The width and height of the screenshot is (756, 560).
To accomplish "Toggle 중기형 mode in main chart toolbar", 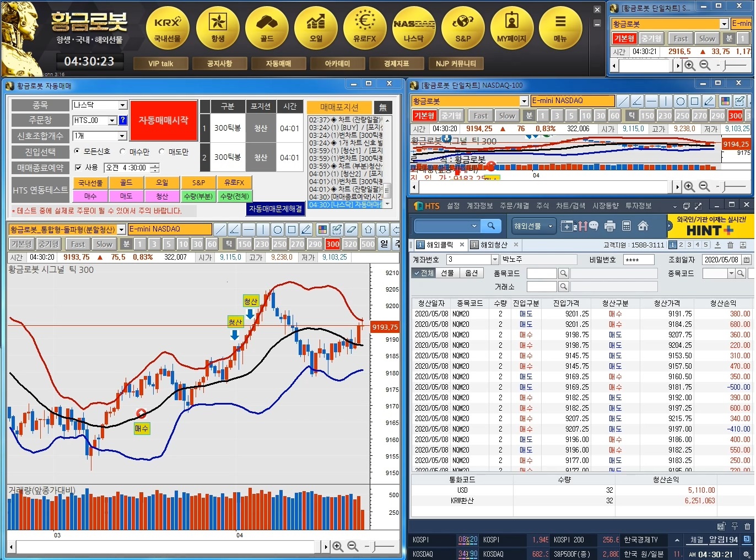I will click(x=49, y=244).
